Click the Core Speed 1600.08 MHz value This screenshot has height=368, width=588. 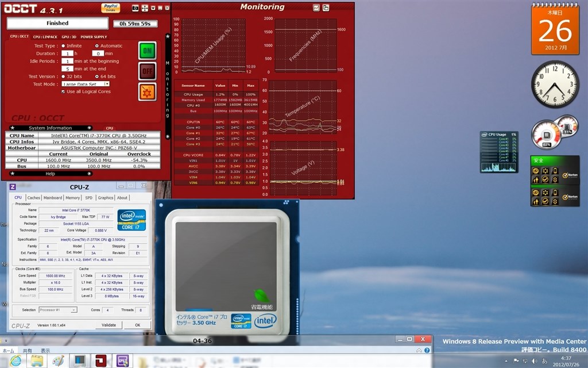tap(56, 275)
